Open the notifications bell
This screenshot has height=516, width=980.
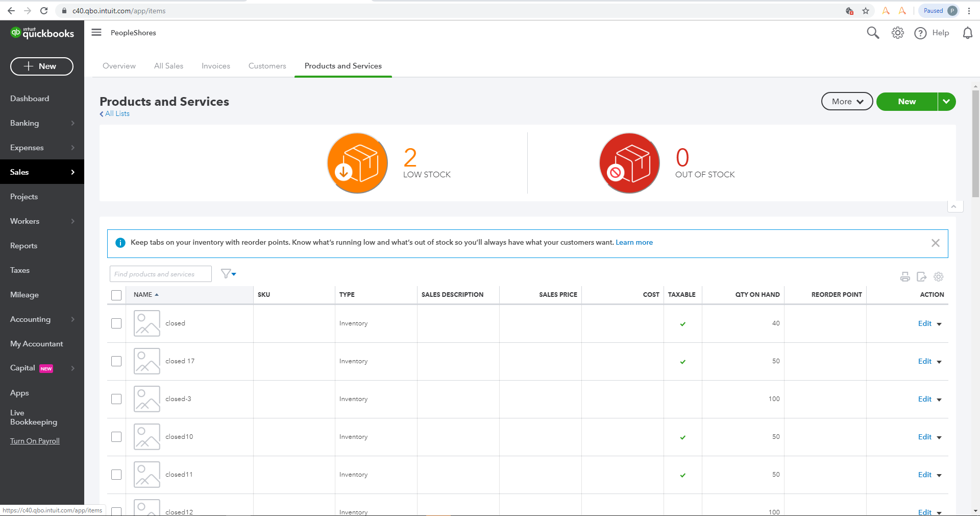pos(967,33)
